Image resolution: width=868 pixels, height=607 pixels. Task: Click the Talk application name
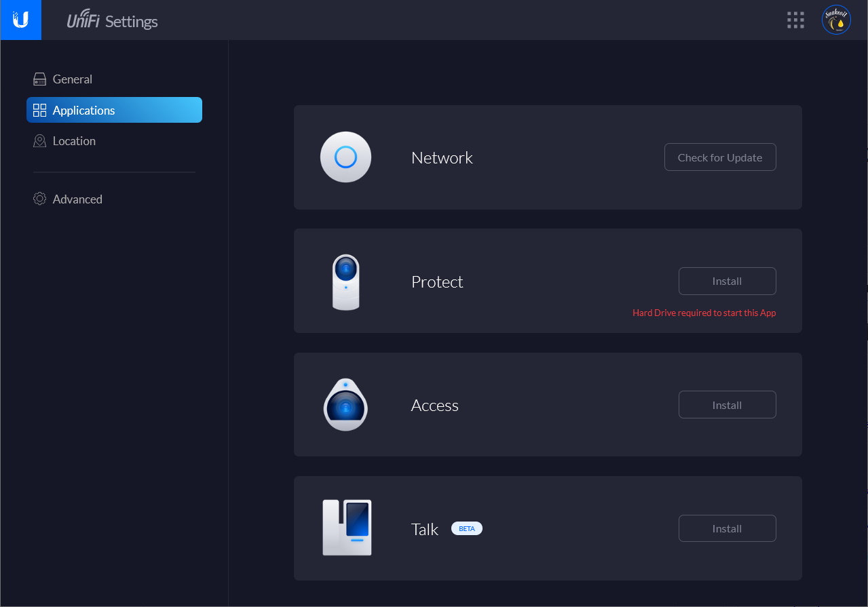coord(425,529)
